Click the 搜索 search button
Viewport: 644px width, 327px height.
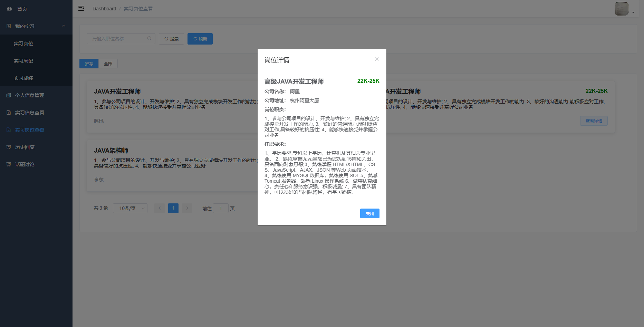click(171, 38)
